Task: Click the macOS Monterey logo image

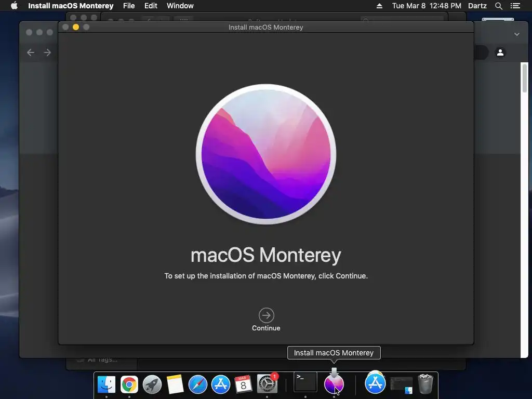Action: click(266, 154)
